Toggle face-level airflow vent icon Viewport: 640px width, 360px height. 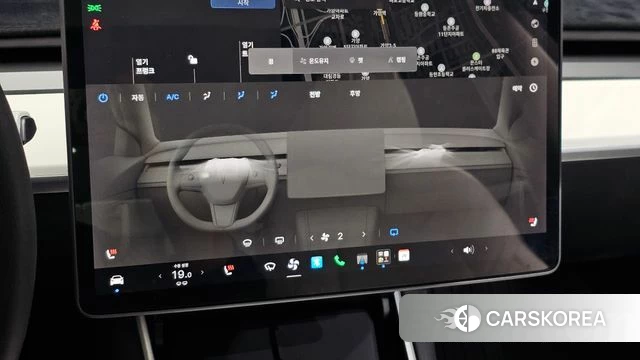click(x=241, y=96)
